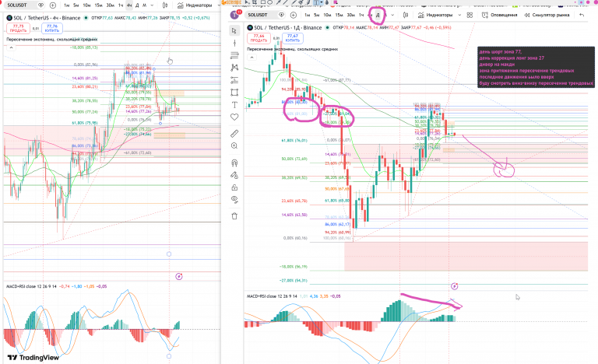
Task: Delete drawings with the trash can icon
Action: coord(234,216)
